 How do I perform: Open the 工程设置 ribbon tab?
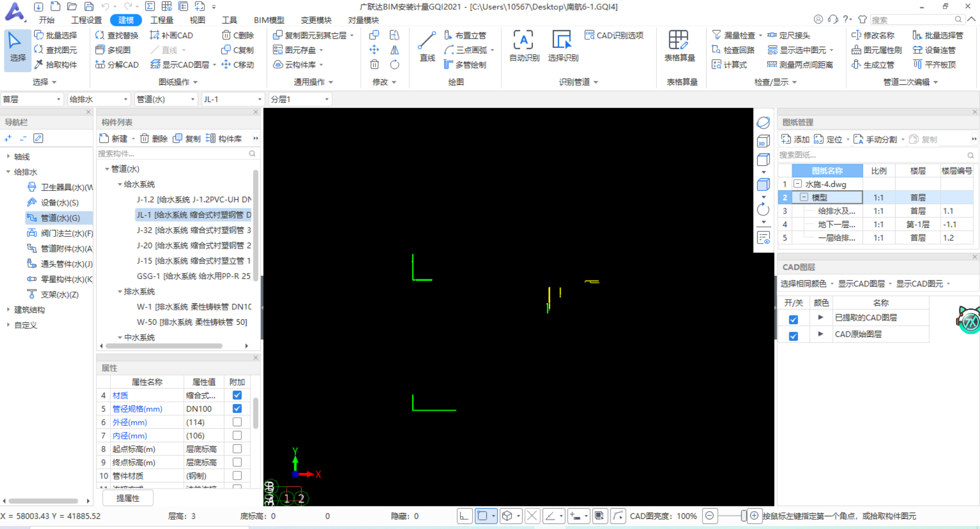point(86,20)
